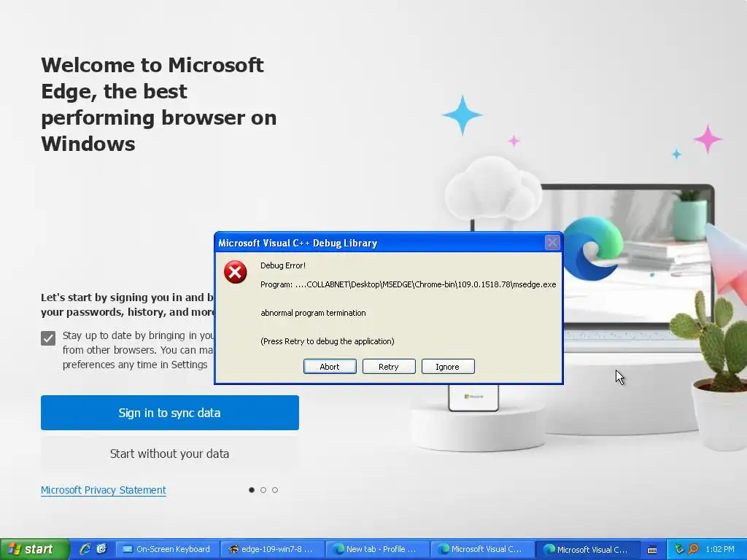Click Sign in to sync data
Viewport: 747px width, 560px height.
[169, 413]
